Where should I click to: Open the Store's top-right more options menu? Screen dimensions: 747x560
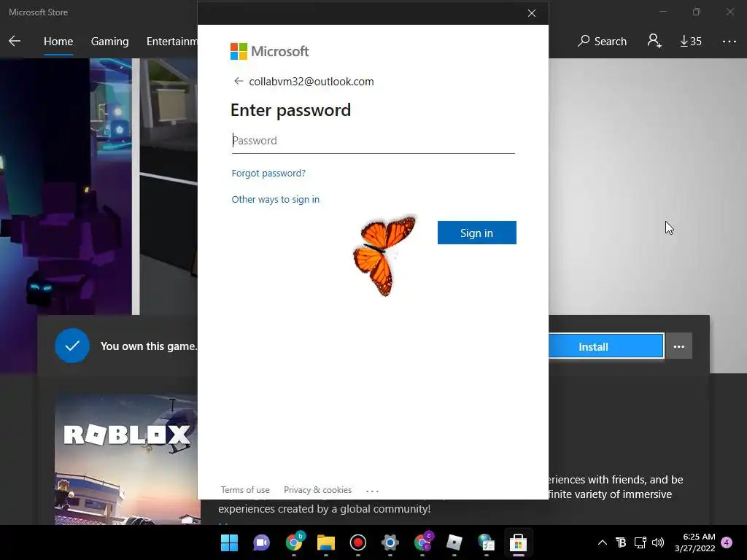[729, 42]
